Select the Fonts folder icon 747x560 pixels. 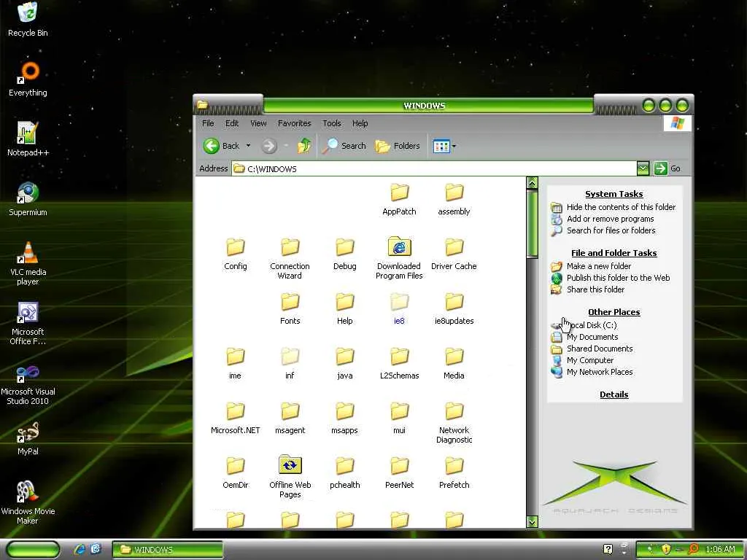tap(290, 303)
